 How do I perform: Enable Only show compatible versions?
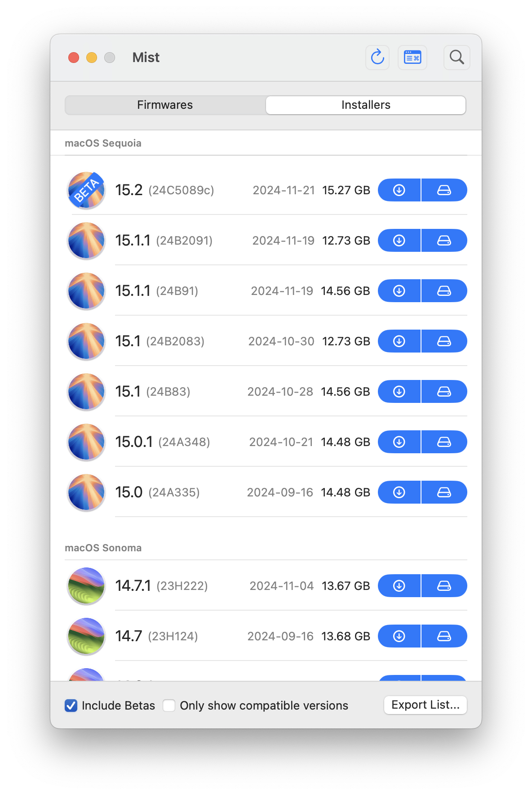pos(169,706)
